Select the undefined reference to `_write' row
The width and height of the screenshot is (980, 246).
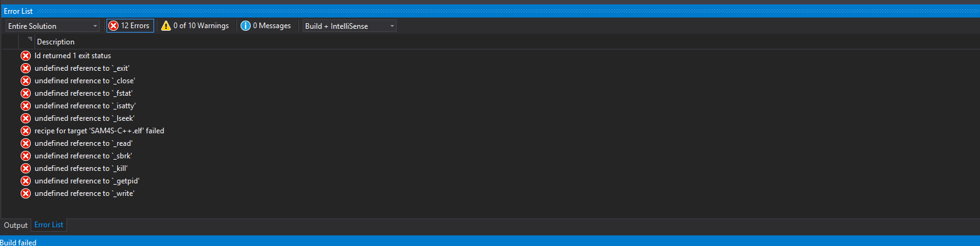coord(489,193)
